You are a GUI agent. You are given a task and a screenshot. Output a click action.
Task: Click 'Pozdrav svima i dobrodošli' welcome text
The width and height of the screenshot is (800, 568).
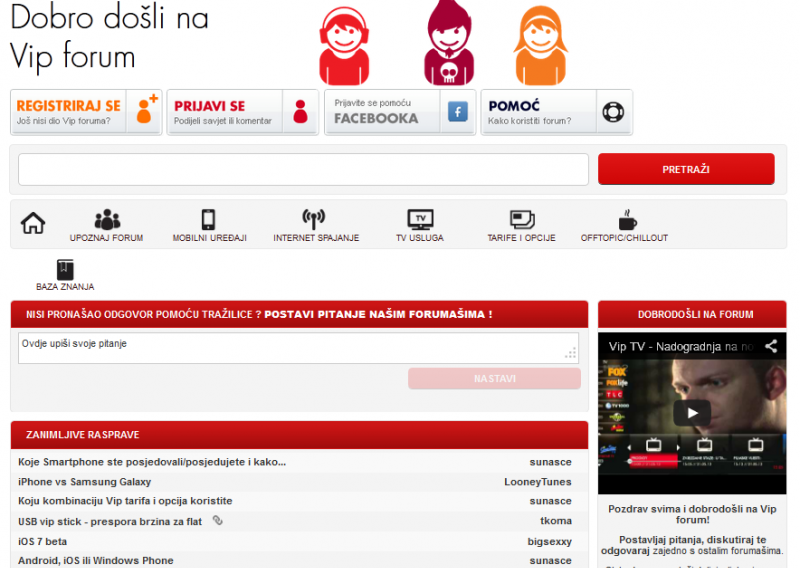[692, 514]
